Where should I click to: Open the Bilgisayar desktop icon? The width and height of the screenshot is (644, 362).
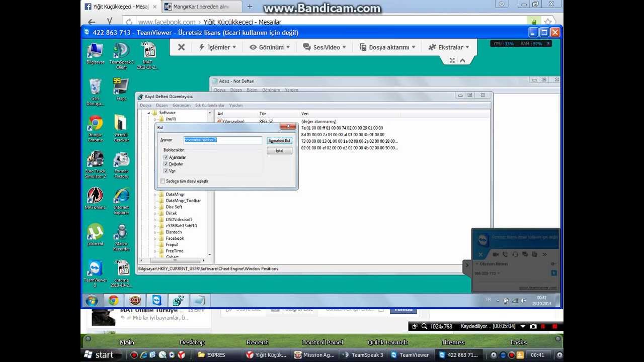pos(95,54)
